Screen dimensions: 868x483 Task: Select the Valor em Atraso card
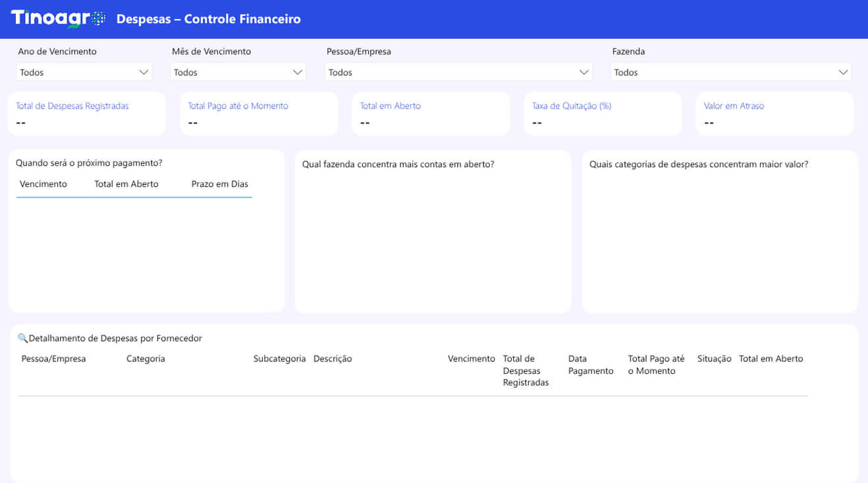coord(774,114)
